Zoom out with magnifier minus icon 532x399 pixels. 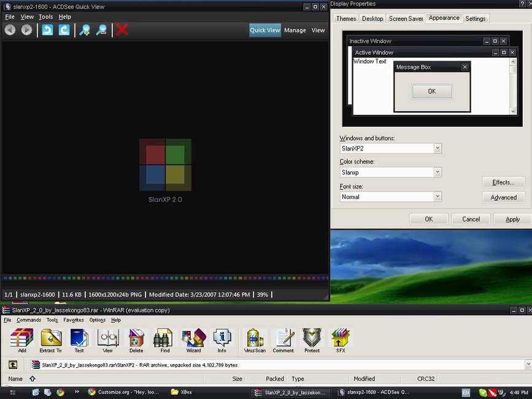click(101, 30)
